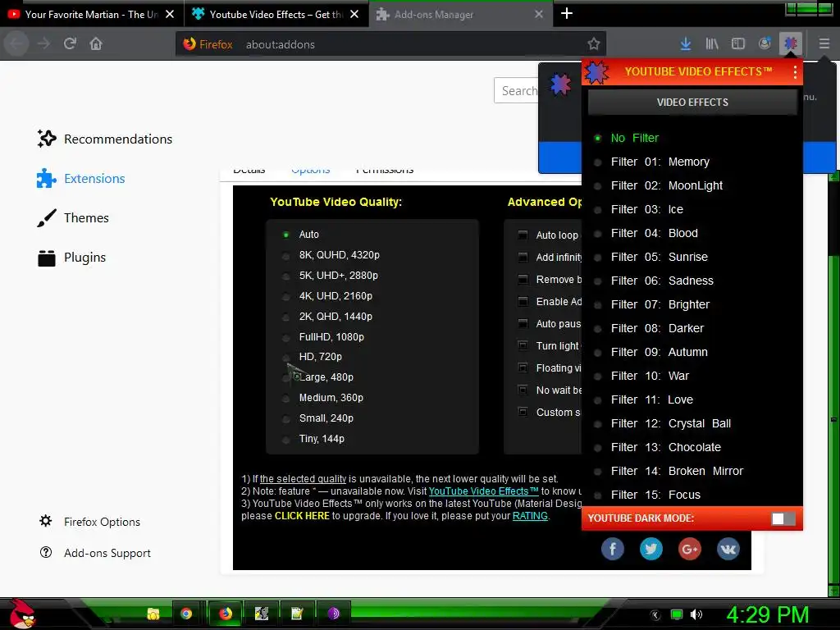
Task: Enable the Turn light checkbox
Action: coord(523,345)
